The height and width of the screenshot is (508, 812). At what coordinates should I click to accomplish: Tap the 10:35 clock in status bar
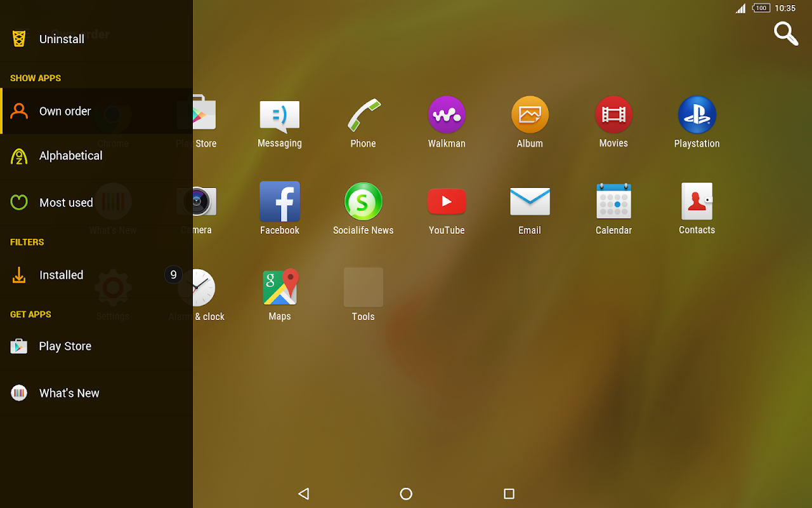pyautogui.click(x=785, y=8)
